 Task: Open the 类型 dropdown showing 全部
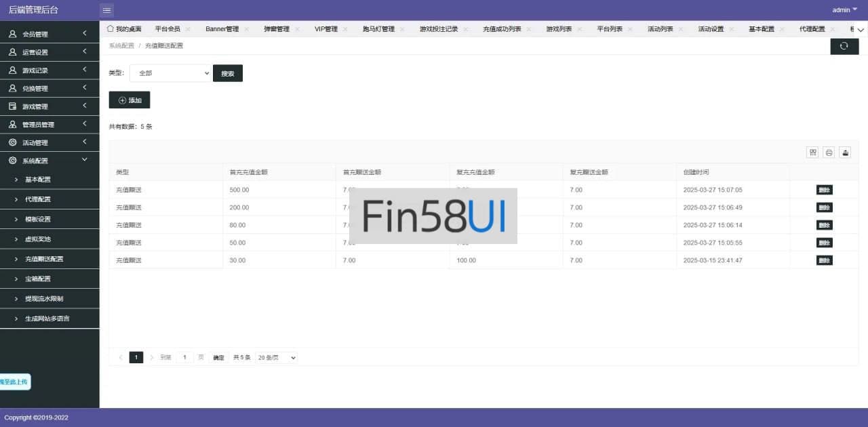tap(170, 73)
